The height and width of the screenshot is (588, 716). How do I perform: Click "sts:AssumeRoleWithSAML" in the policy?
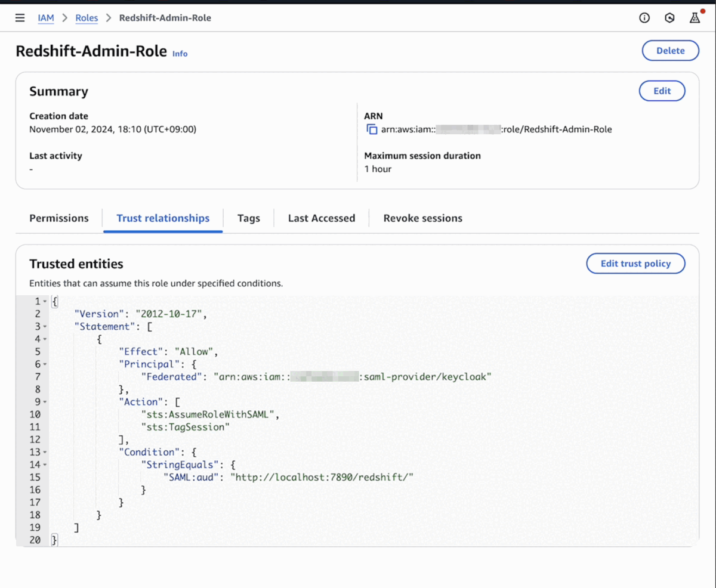[209, 414]
